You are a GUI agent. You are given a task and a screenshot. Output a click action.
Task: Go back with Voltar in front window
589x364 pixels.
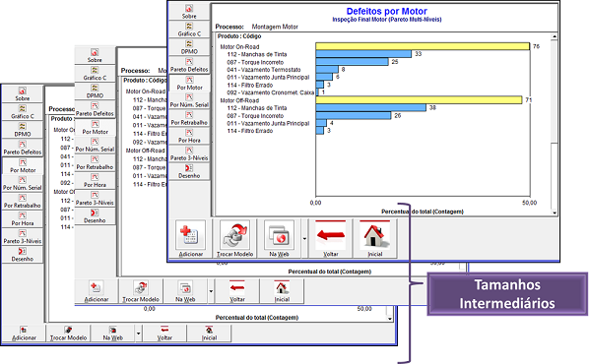(x=331, y=239)
